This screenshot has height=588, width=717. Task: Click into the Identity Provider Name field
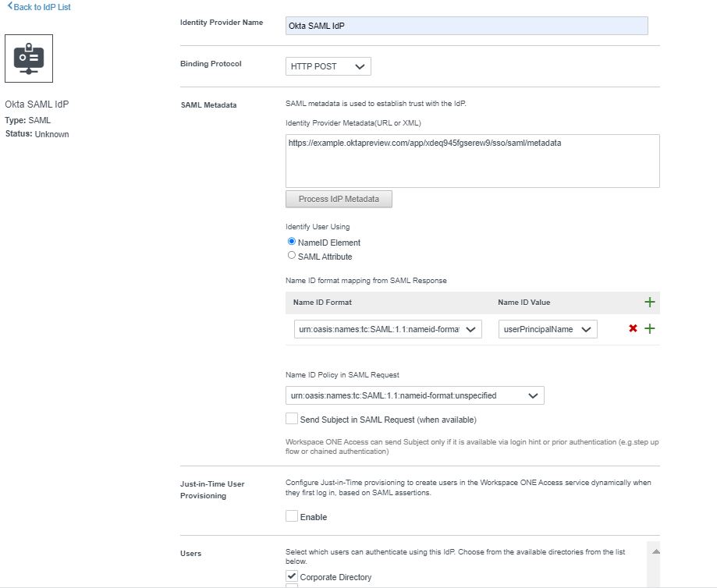click(x=467, y=26)
